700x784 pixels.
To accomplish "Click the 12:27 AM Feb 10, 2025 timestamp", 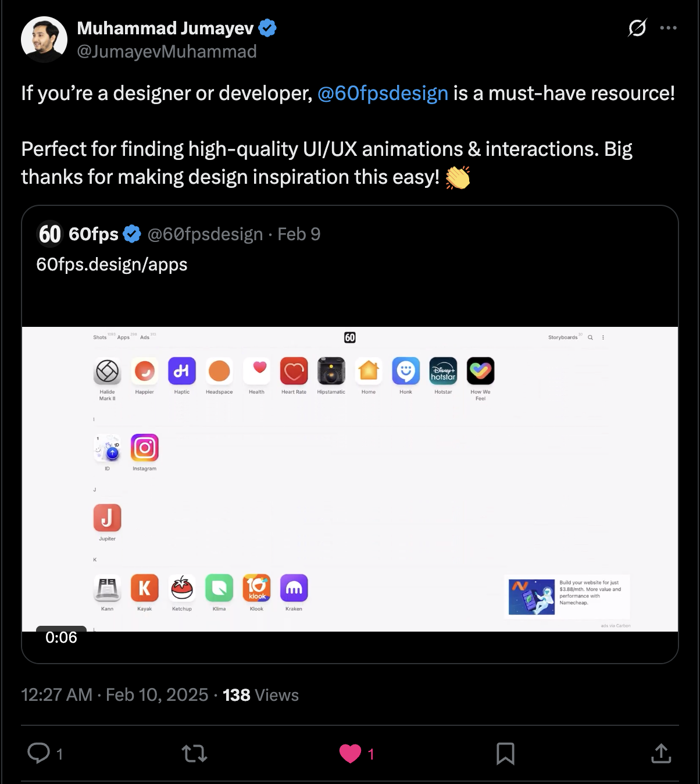I will click(x=115, y=695).
